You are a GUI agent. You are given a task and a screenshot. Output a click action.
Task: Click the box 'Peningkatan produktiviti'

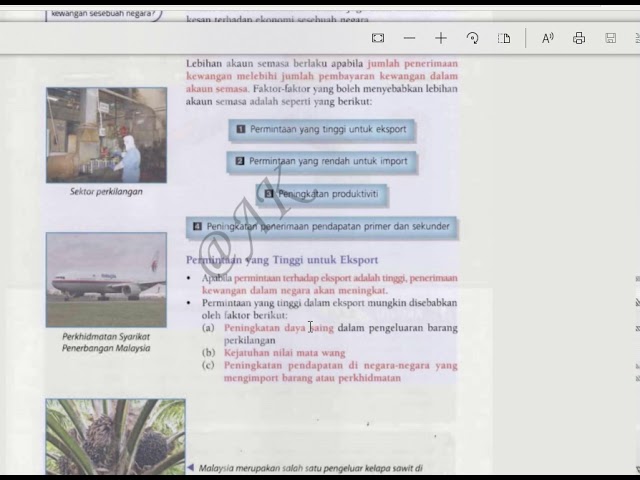(x=322, y=195)
